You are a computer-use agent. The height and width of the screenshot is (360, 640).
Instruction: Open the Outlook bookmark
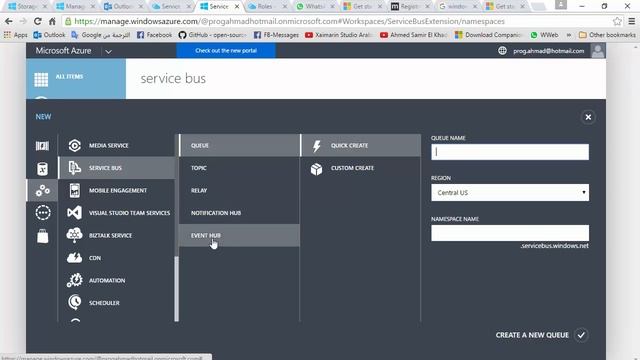49,35
